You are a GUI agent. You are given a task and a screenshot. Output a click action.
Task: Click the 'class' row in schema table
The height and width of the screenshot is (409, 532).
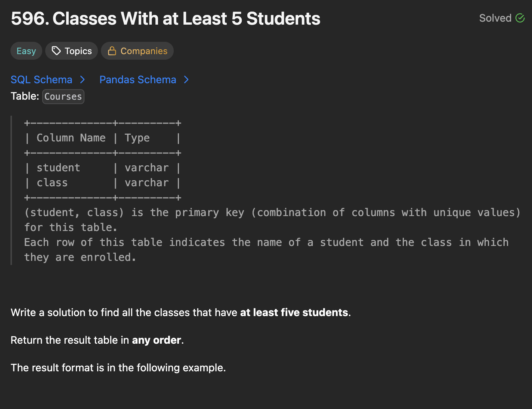(52, 183)
